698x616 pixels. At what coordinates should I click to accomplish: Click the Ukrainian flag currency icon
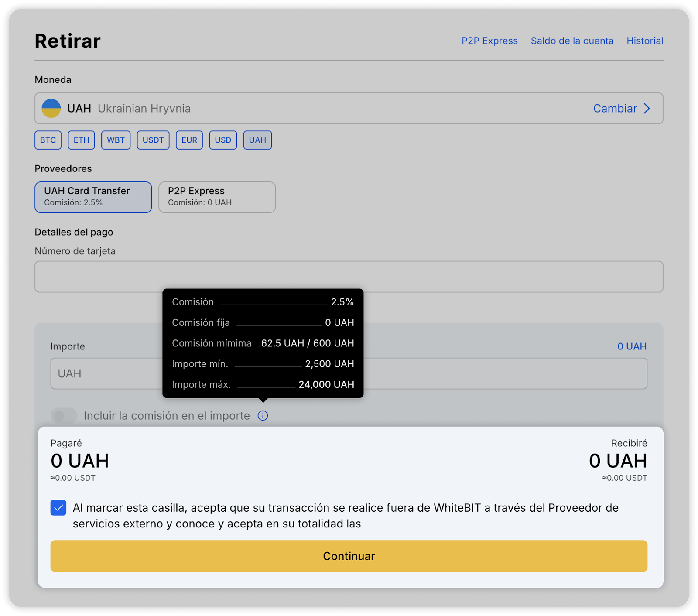[x=51, y=108]
